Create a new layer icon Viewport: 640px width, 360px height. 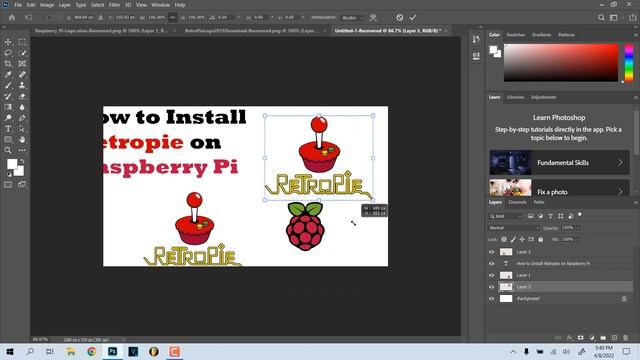pyautogui.click(x=614, y=338)
